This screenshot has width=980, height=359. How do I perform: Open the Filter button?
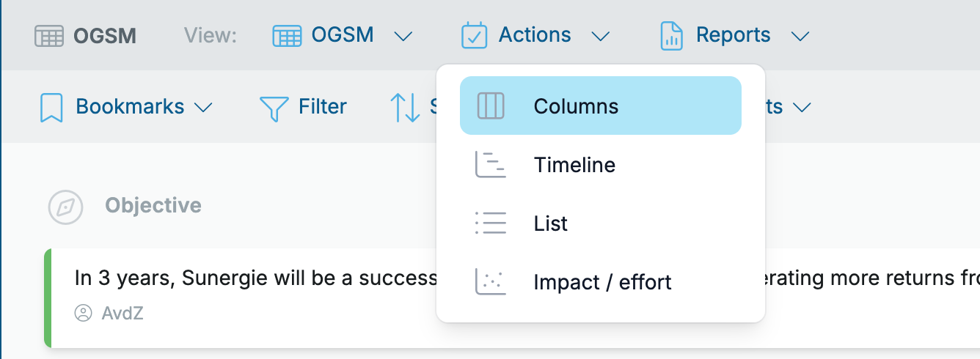click(303, 107)
